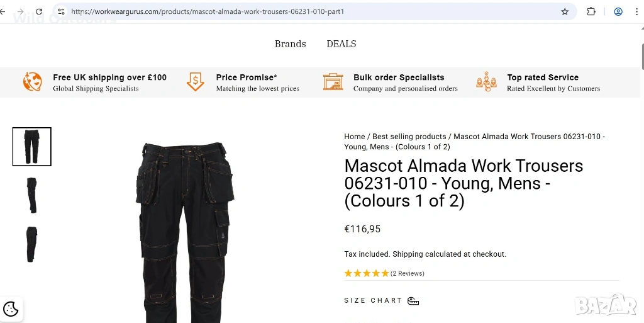
Task: Click the Bulk order Specialists icon
Action: 333,82
